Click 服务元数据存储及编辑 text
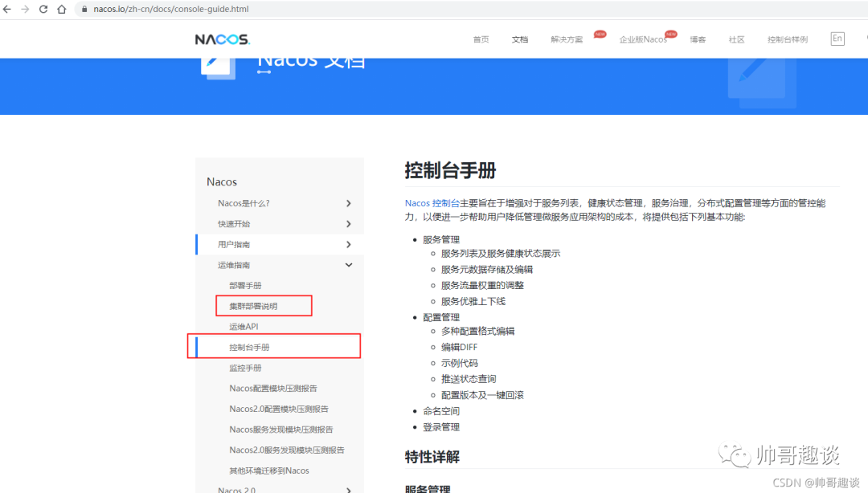The width and height of the screenshot is (868, 493). (x=486, y=270)
